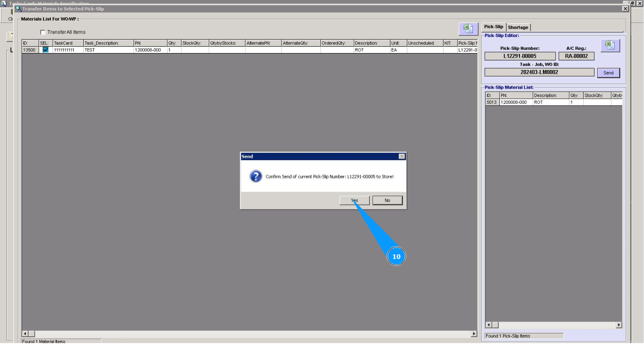The height and width of the screenshot is (344, 644).
Task: Click Excel export icon in Pick-Slip Editor
Action: [610, 45]
